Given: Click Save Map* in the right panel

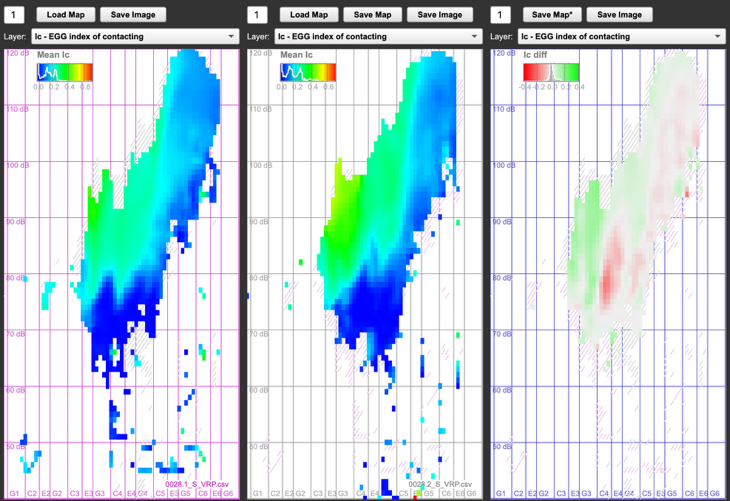Looking at the screenshot, I should pyautogui.click(x=552, y=15).
